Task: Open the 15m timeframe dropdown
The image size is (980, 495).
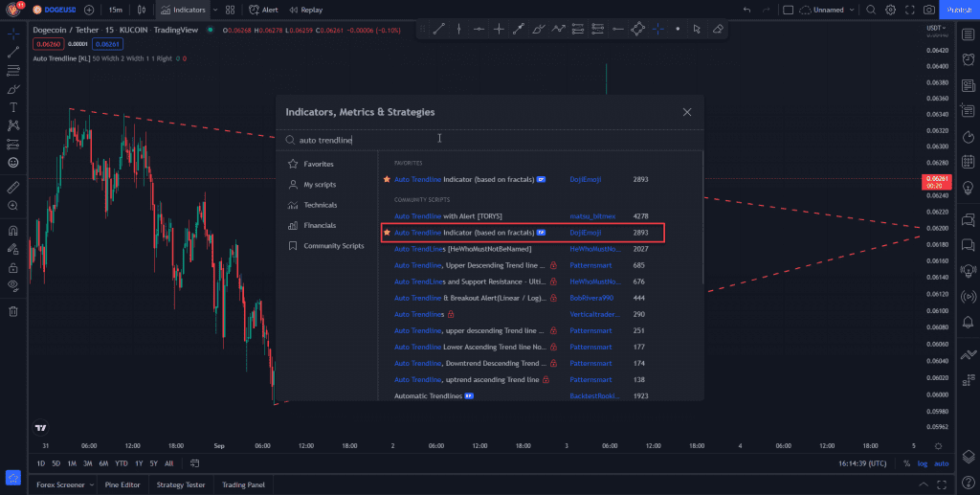Action: tap(115, 10)
